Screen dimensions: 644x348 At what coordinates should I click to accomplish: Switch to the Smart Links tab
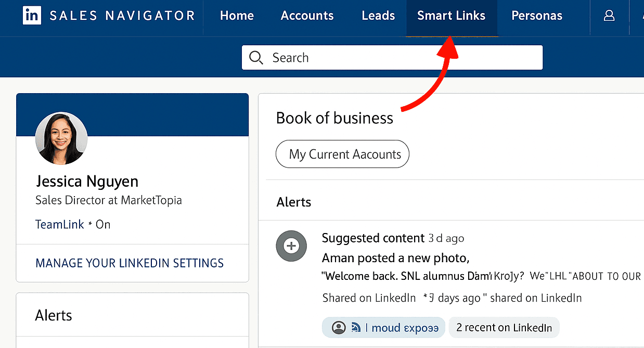452,16
